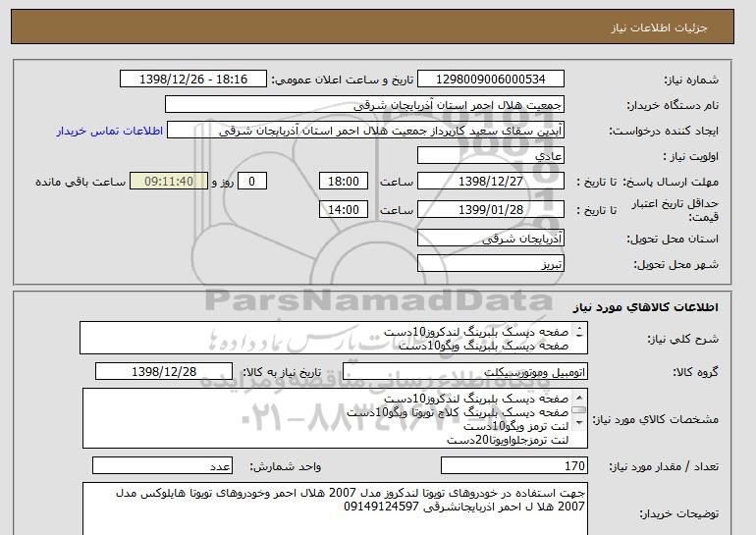This screenshot has width=756, height=535.
Task: Click the remaining days field showing 0
Action: click(x=251, y=182)
